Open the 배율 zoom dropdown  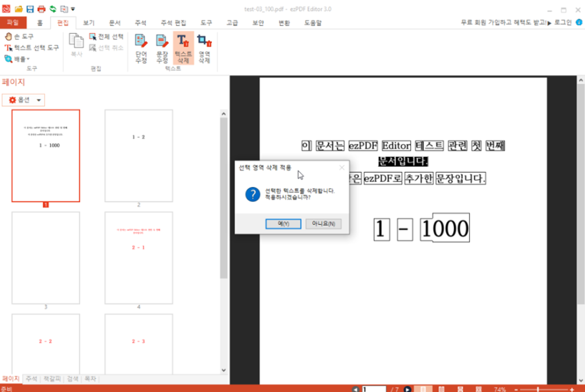coord(17,59)
